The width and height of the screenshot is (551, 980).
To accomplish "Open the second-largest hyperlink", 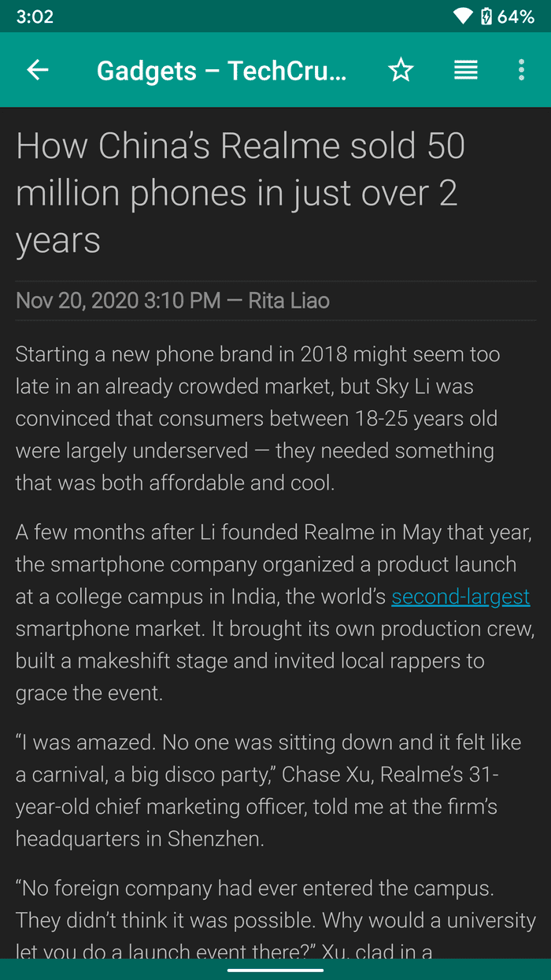I will [x=460, y=597].
